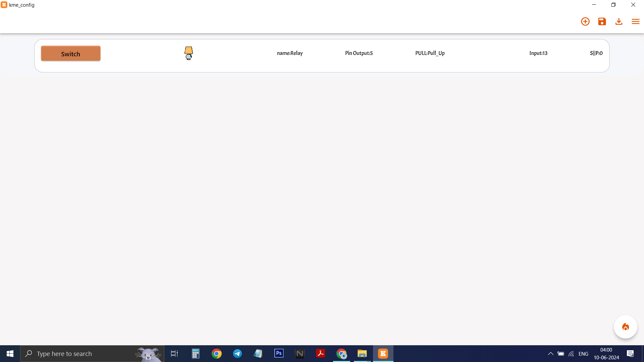The image size is (644, 362).
Task: Open Telegram from the taskbar
Action: click(x=237, y=354)
